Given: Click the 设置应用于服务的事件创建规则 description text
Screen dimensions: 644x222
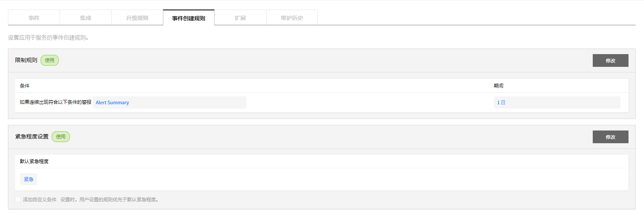Looking at the screenshot, I should 48,37.
